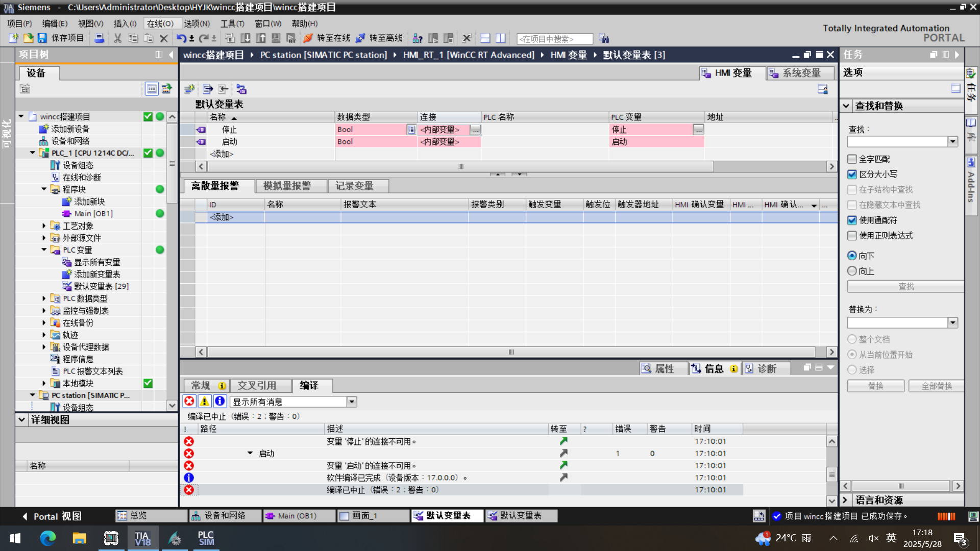980x551 pixels.
Task: Open Microsoft Edge from the taskbar
Action: (x=47, y=538)
